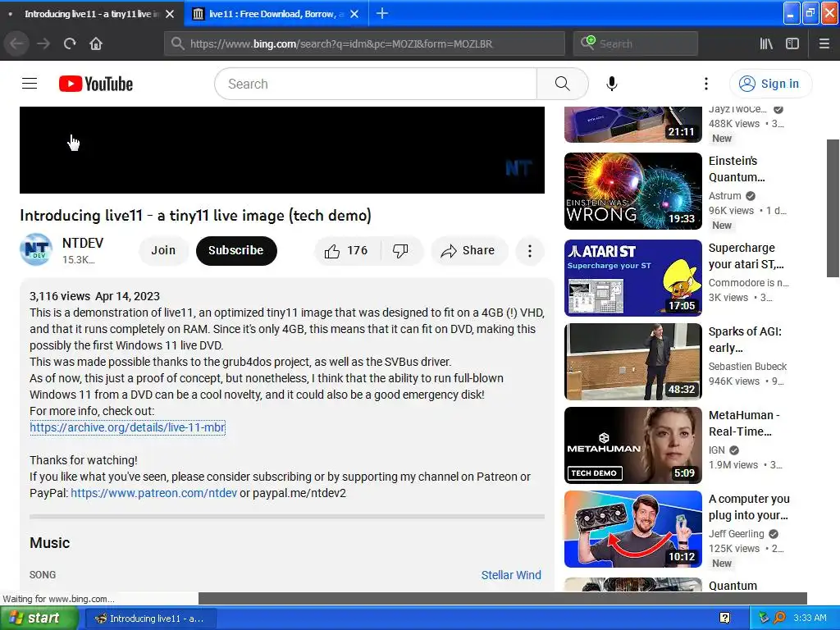Open the YouTube hamburger guide menu
Image resolution: width=840 pixels, height=630 pixels.
30,84
